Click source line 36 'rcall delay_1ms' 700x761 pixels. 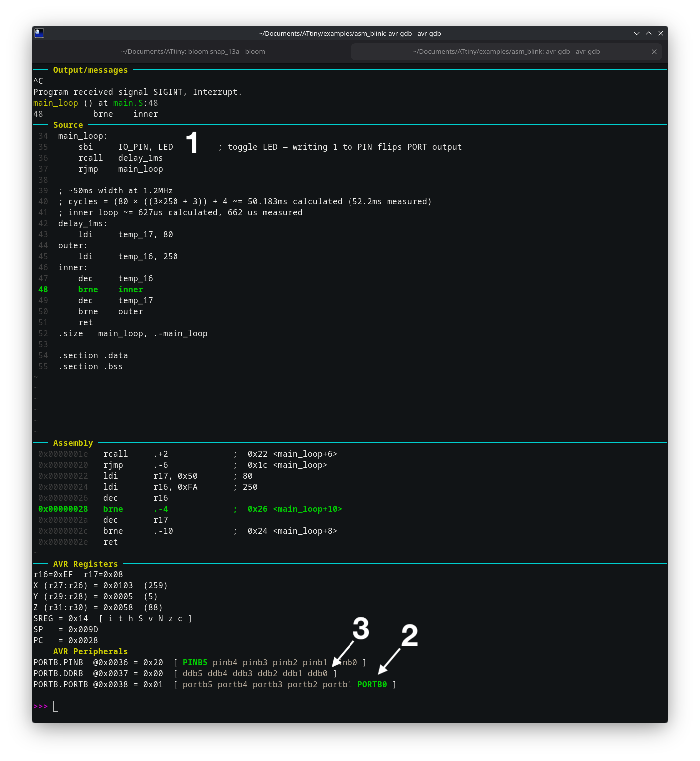click(121, 158)
